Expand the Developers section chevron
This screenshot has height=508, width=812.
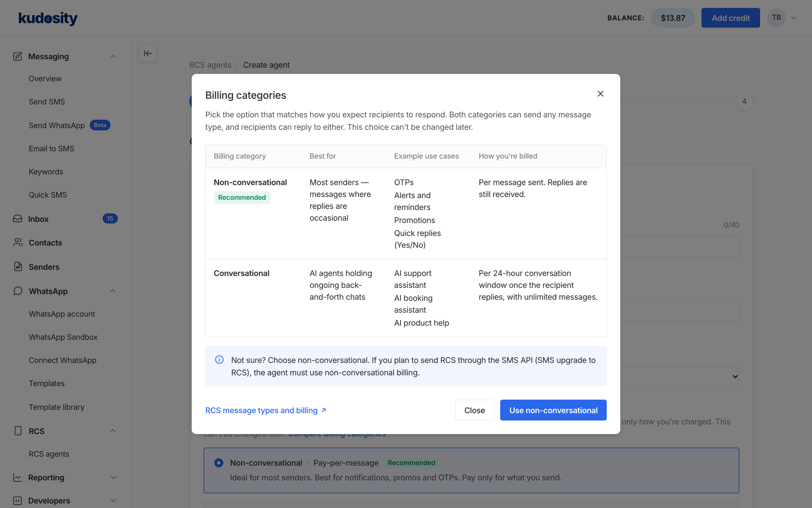click(113, 501)
